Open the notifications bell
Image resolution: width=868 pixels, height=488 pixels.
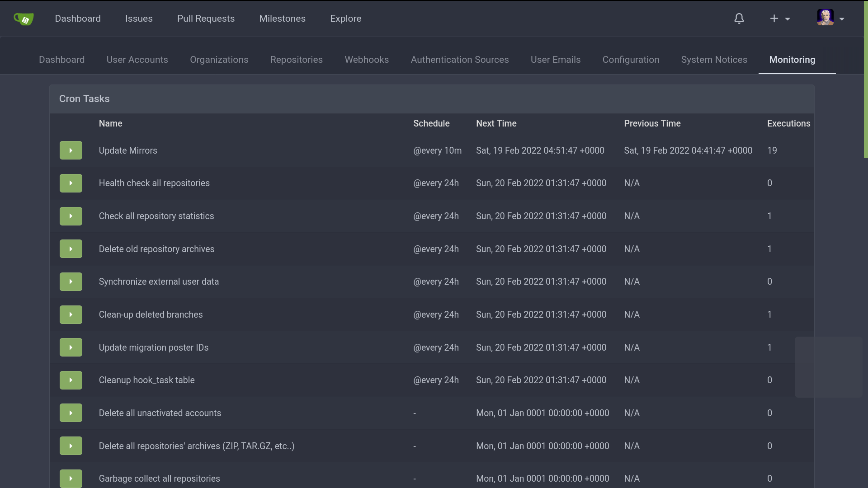pyautogui.click(x=739, y=19)
